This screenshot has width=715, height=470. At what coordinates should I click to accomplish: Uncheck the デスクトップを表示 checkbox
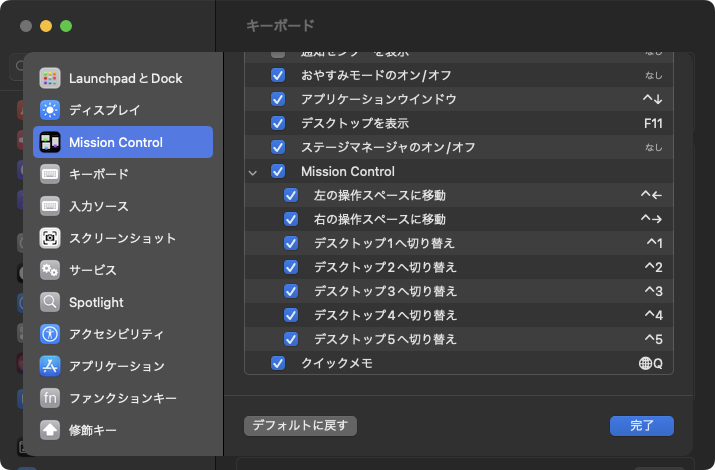[x=278, y=123]
